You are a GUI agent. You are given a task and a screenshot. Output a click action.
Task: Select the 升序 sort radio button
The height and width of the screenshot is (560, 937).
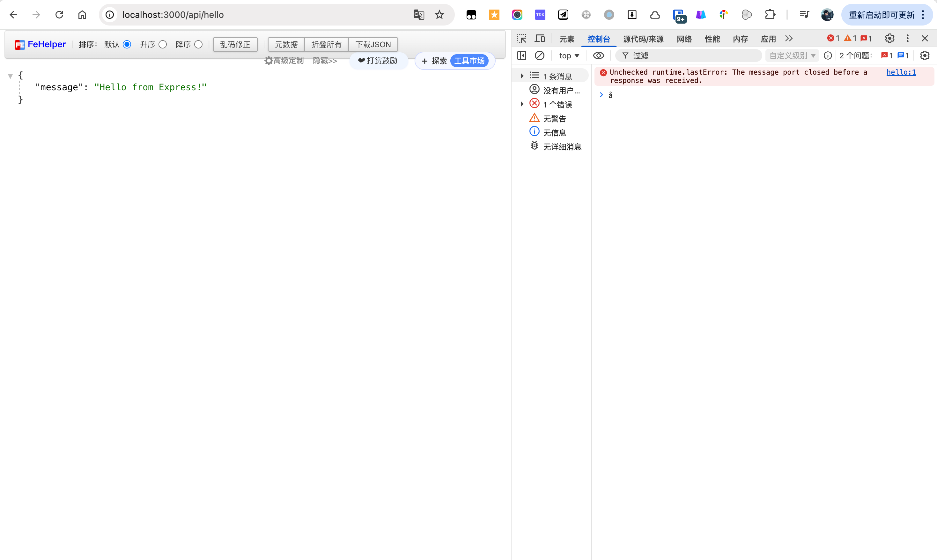click(x=163, y=45)
